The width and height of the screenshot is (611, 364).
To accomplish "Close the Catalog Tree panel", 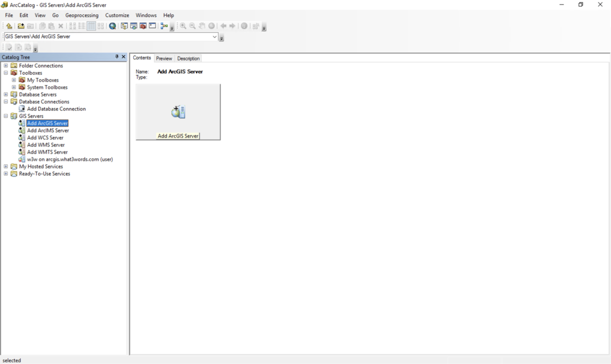I will coord(123,57).
